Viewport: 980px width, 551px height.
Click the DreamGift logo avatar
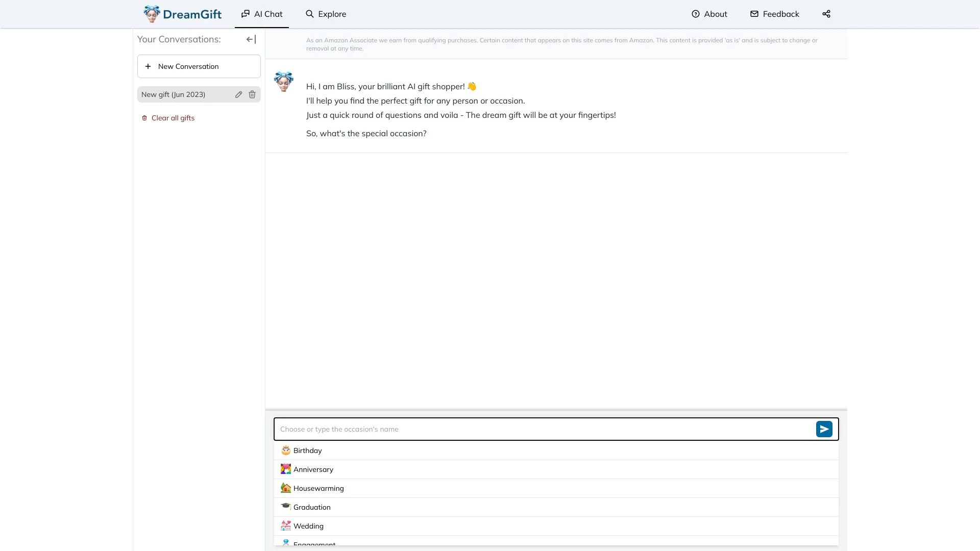tap(152, 14)
